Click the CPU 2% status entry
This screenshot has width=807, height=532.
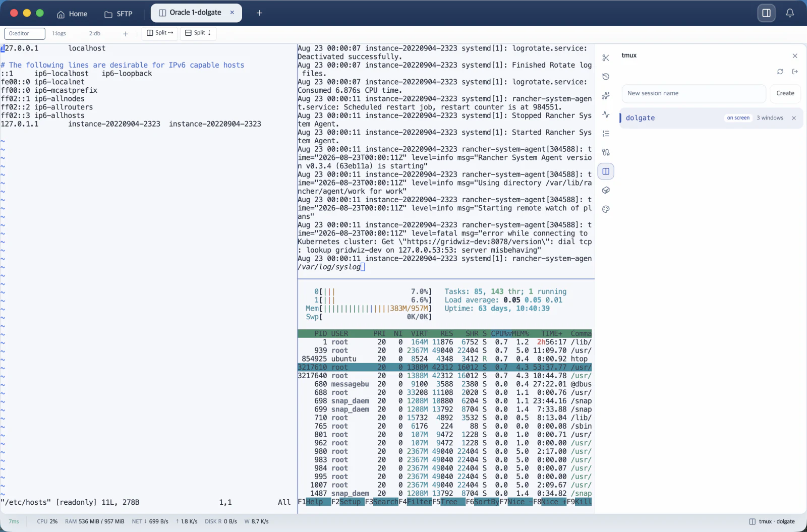pyautogui.click(x=47, y=521)
